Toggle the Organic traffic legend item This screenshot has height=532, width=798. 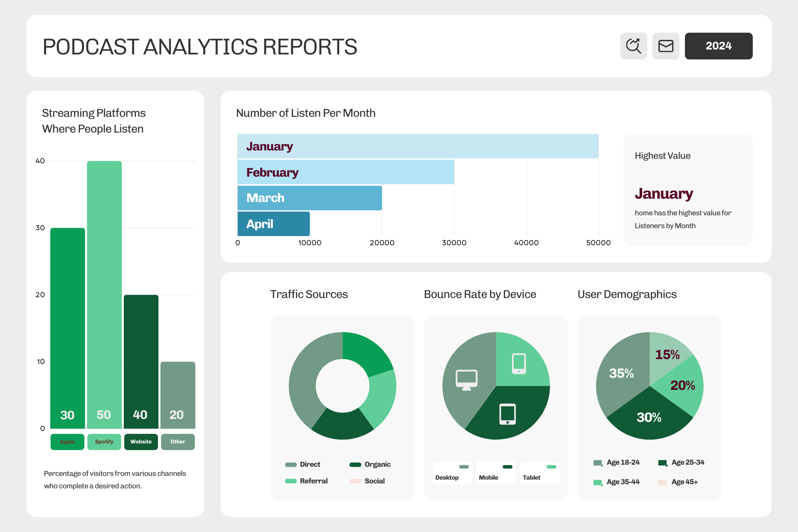[370, 464]
